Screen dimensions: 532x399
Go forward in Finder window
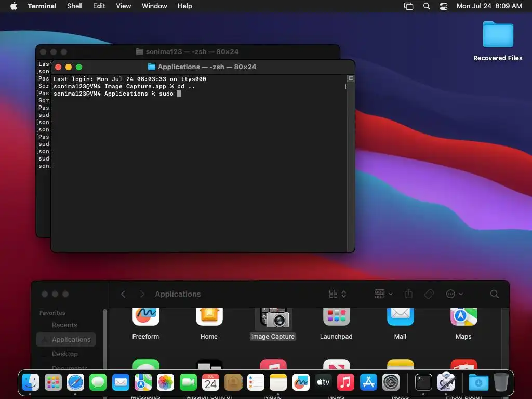pyautogui.click(x=142, y=294)
